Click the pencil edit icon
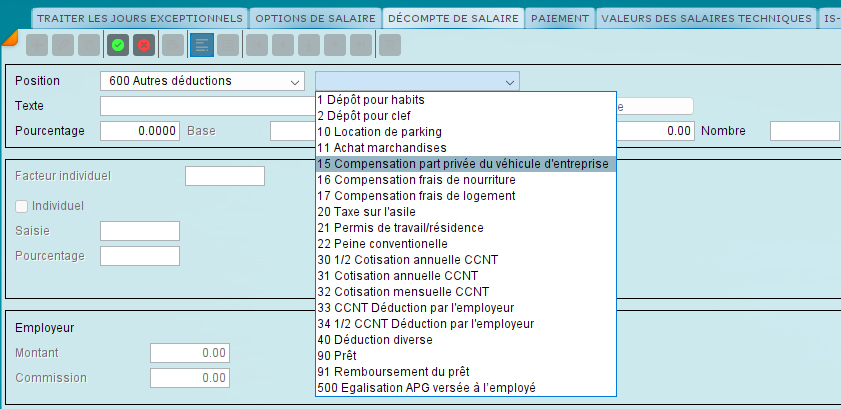Image resolution: width=841 pixels, height=409 pixels. point(63,46)
